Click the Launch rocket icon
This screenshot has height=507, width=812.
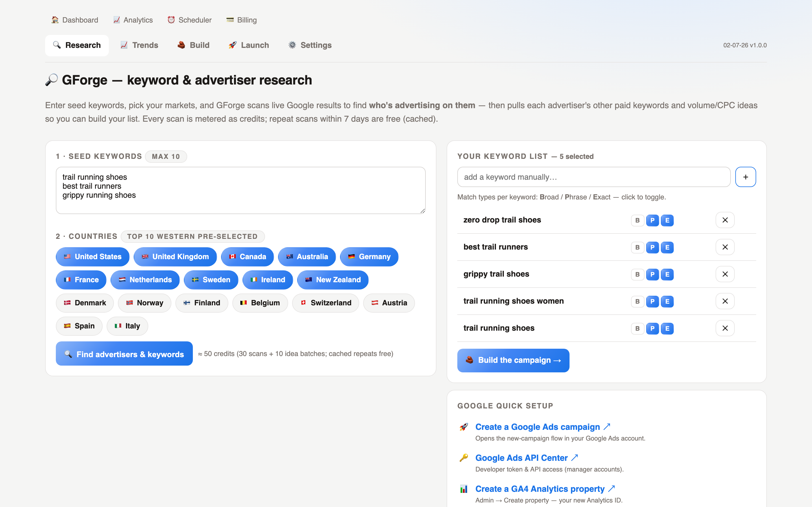click(x=233, y=45)
